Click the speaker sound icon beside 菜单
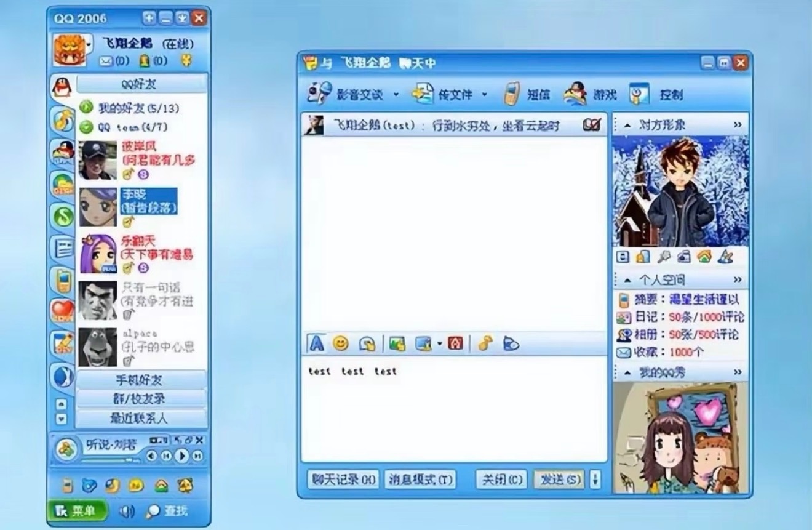The width and height of the screenshot is (812, 530). (x=127, y=511)
